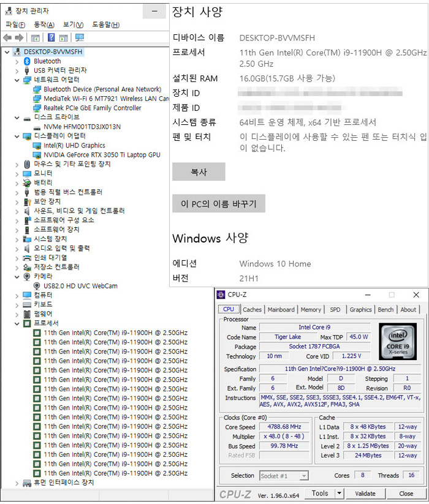Select the Bluetooth icon in device tree
429x504 pixels.
27,61
